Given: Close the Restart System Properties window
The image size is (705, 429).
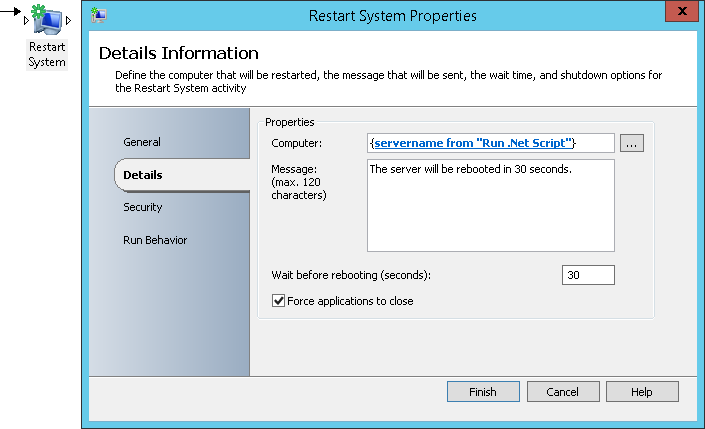Looking at the screenshot, I should pos(682,11).
